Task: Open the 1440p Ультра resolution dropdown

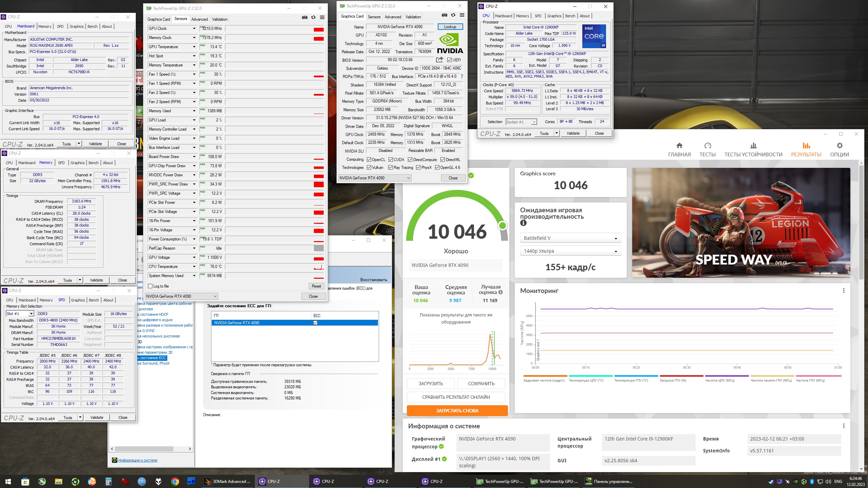Action: click(570, 251)
